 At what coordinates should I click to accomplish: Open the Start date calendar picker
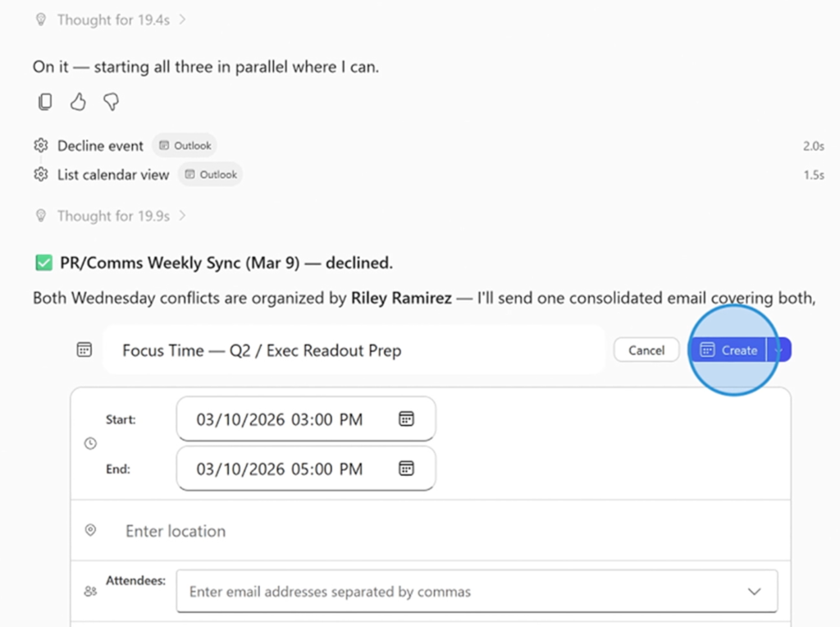tap(406, 419)
